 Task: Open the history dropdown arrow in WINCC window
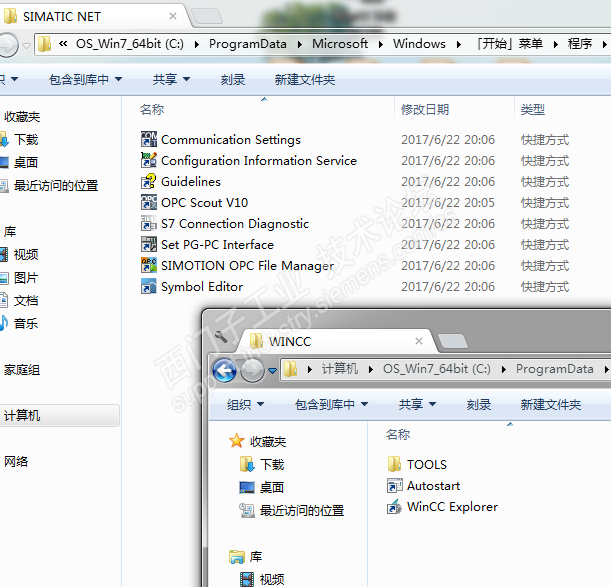point(272,370)
